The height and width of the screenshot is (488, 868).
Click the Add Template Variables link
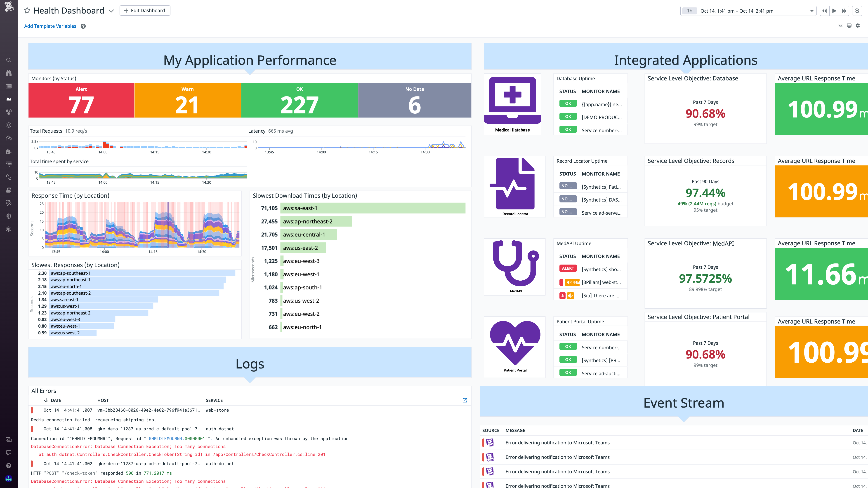tap(50, 26)
